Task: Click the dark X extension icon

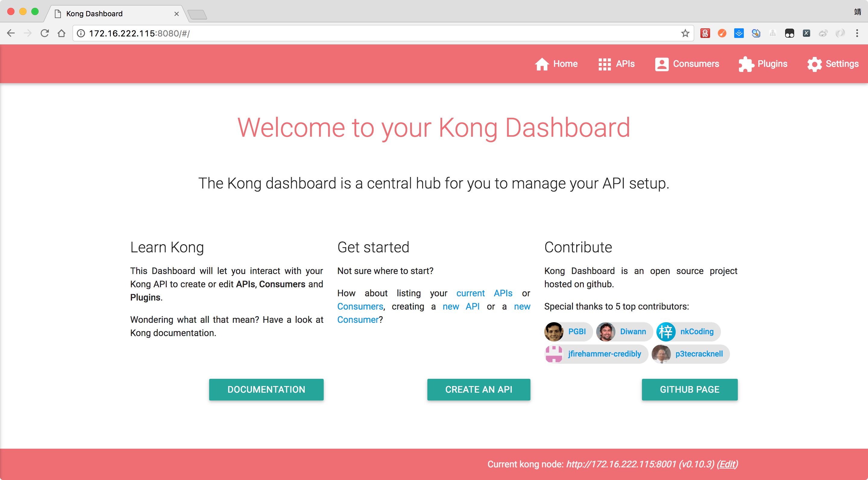Action: coord(806,33)
